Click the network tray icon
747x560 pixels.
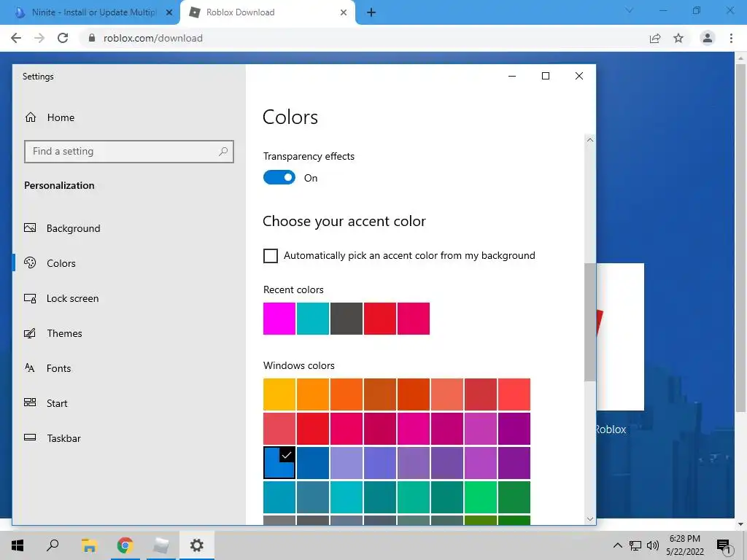[635, 545]
